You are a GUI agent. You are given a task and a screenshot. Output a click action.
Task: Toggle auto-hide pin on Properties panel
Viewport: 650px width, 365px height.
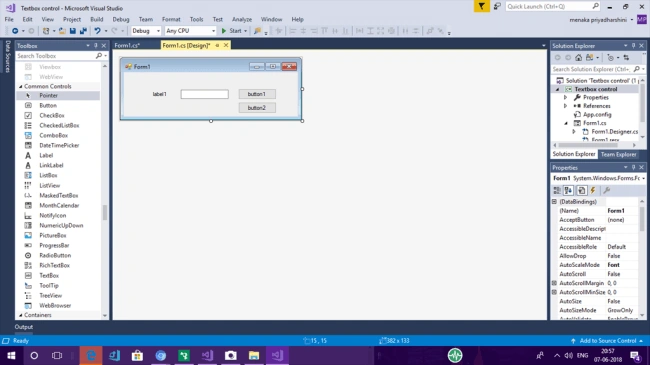click(633, 168)
